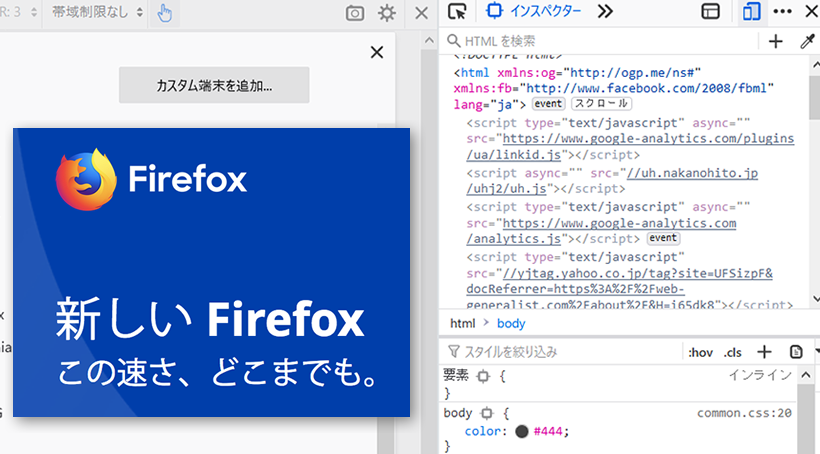Click the スクロール badge on html element

601,104
